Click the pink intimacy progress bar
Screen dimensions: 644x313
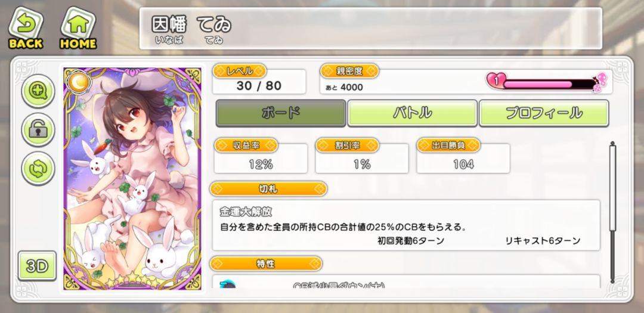[537, 85]
